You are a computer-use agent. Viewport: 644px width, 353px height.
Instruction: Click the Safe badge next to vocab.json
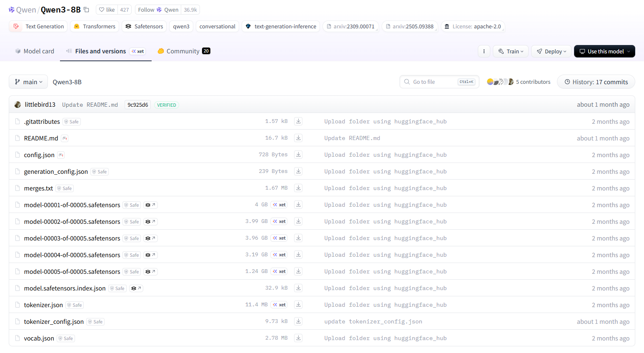[x=66, y=338]
